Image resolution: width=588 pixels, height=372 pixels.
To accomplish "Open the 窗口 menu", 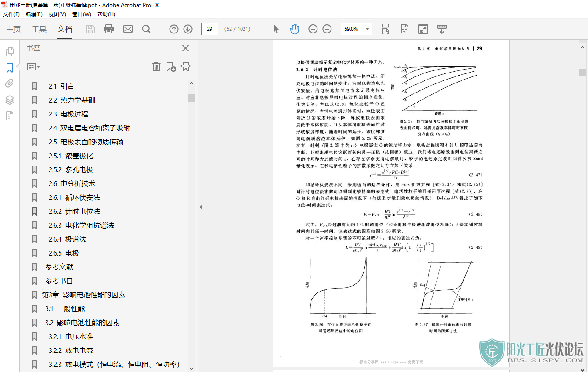I will [81, 14].
